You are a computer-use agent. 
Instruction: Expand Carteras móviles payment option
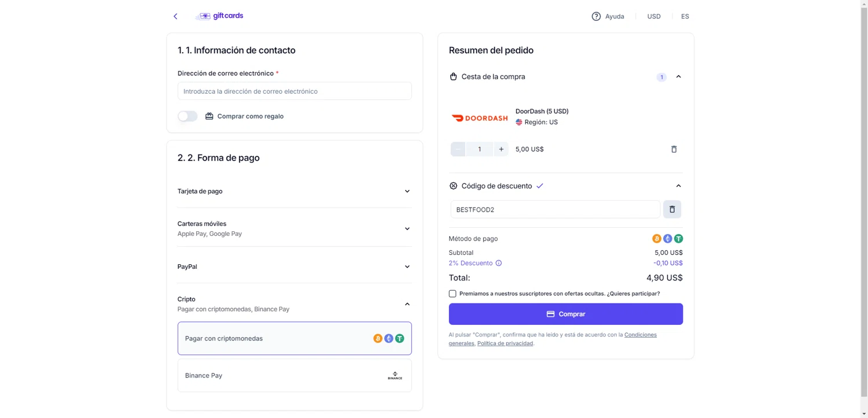pyautogui.click(x=295, y=228)
